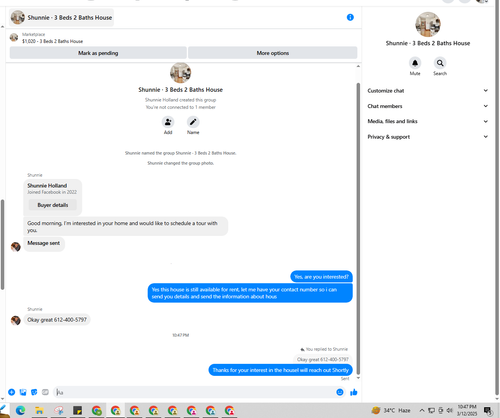Click the quoted reply 'Okay great 612-400-5797'
This screenshot has height=418, width=500.
tap(322, 359)
